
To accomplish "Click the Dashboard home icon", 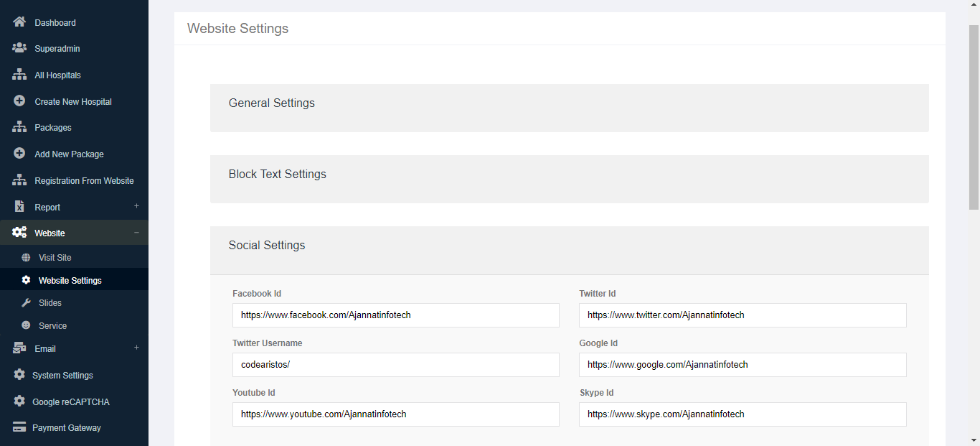I will (19, 22).
